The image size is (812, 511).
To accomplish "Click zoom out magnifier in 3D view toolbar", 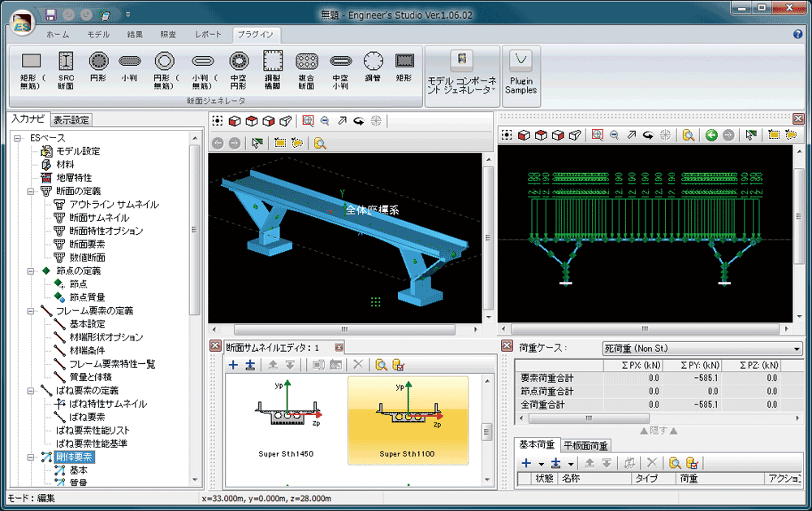I will (x=325, y=121).
